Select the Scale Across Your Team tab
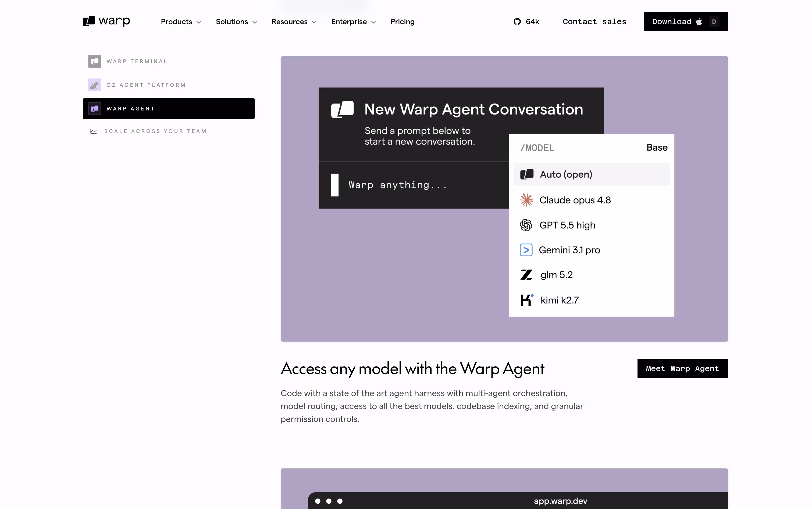The image size is (812, 509). pyautogui.click(x=169, y=131)
